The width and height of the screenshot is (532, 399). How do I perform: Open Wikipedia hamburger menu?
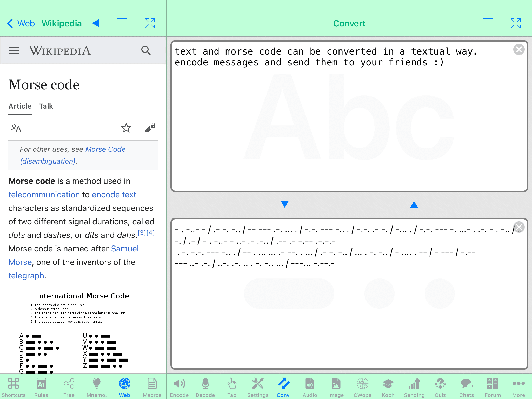(x=14, y=50)
